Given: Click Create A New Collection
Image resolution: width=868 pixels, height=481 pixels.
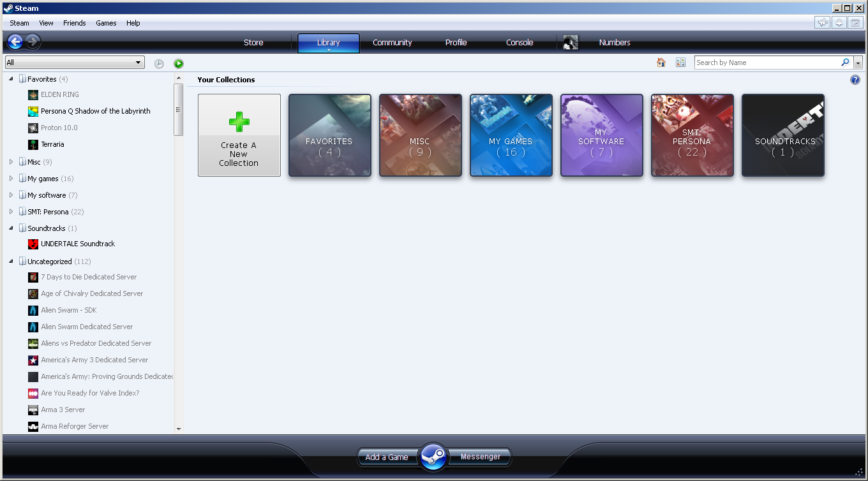Looking at the screenshot, I should [239, 135].
